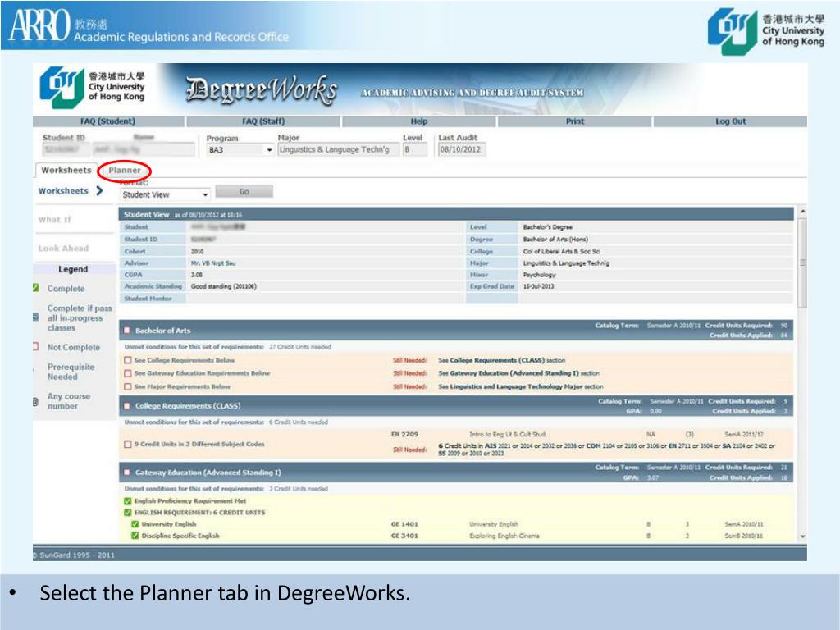Click the Complete if pass in-progress legend icon
The height and width of the screenshot is (630, 840).
pos(36,317)
